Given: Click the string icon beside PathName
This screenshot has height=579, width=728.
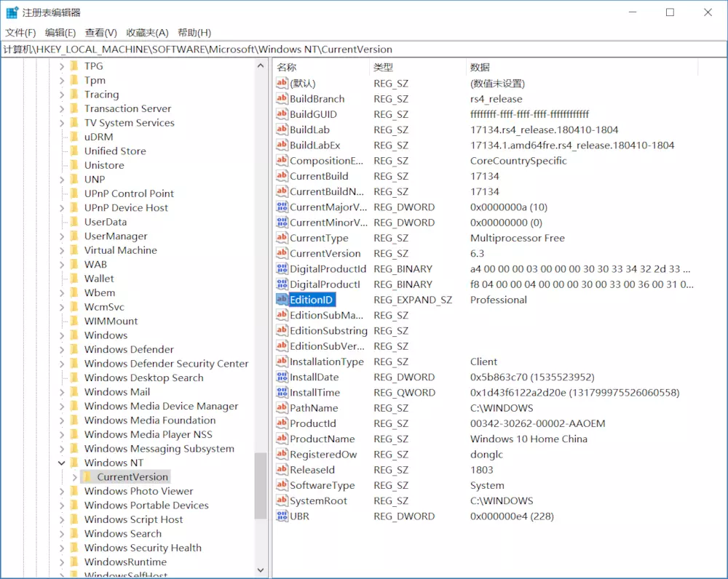Looking at the screenshot, I should [282, 407].
